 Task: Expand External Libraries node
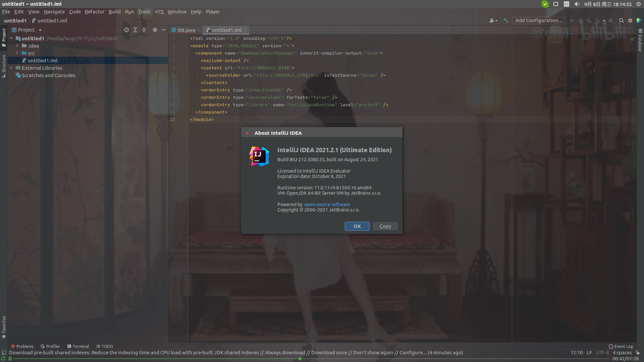11,68
